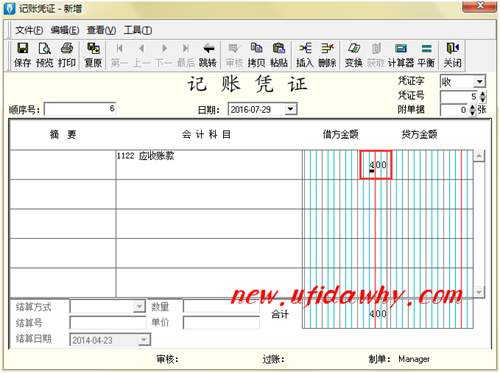Remove a row using 删除 icon

point(327,55)
